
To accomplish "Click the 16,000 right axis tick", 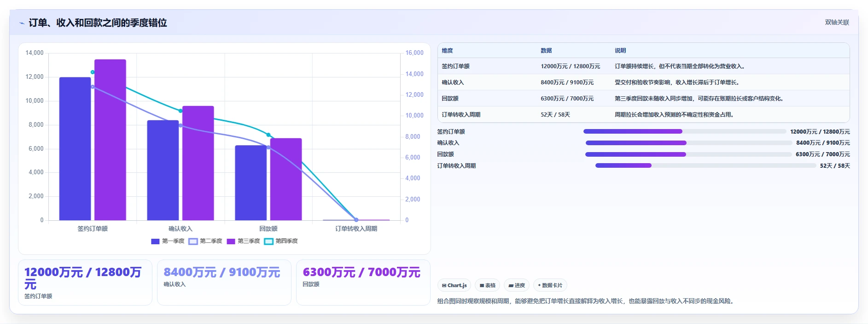I will pyautogui.click(x=414, y=53).
